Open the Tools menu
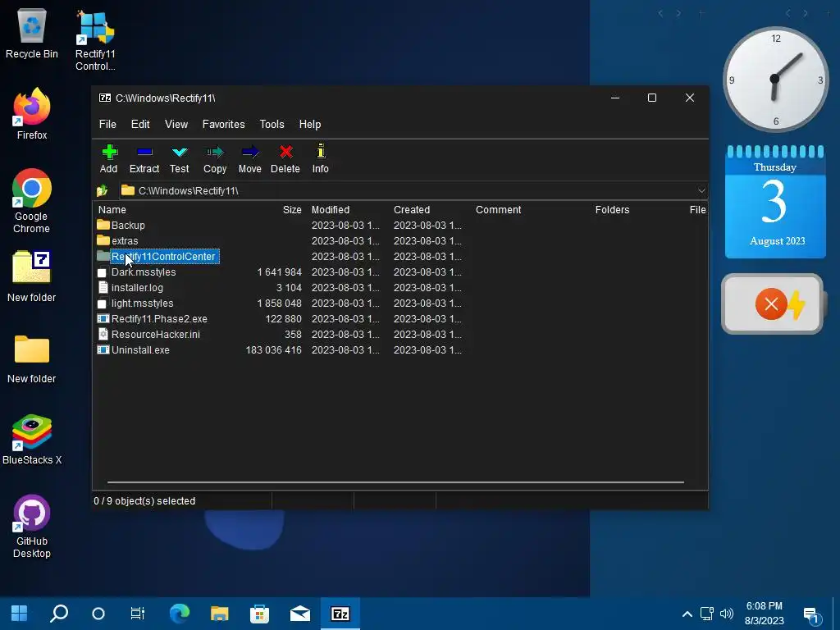Image resolution: width=840 pixels, height=630 pixels. coord(272,125)
